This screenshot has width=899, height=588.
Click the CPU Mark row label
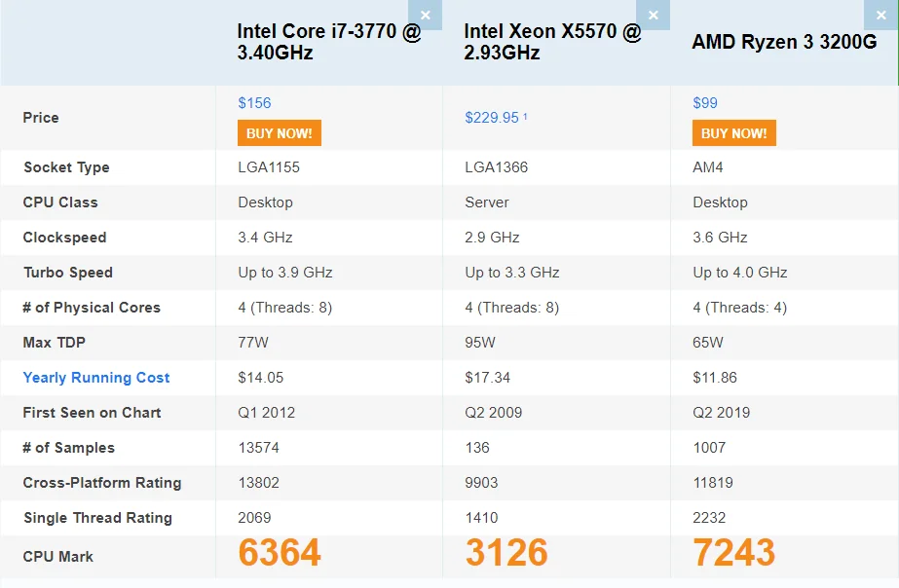pyautogui.click(x=57, y=557)
